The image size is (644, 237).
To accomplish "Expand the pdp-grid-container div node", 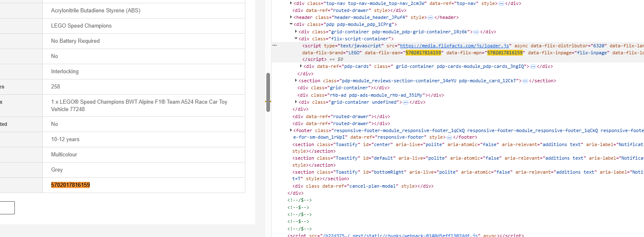I will tap(296, 32).
